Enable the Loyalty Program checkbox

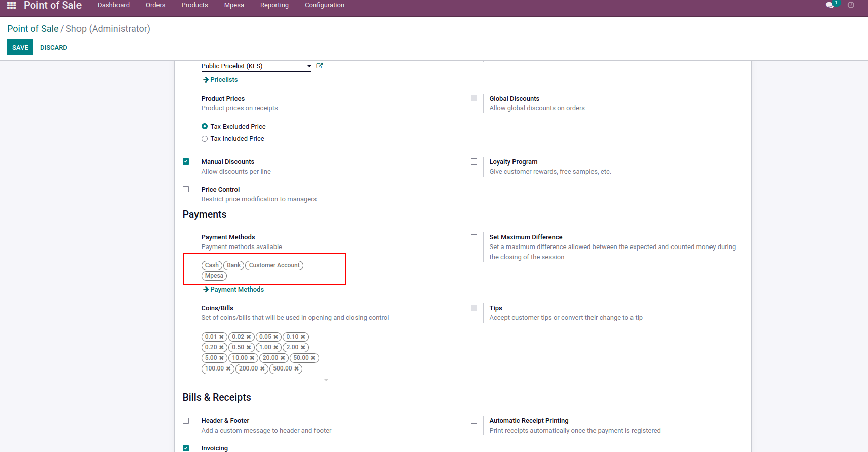474,161
